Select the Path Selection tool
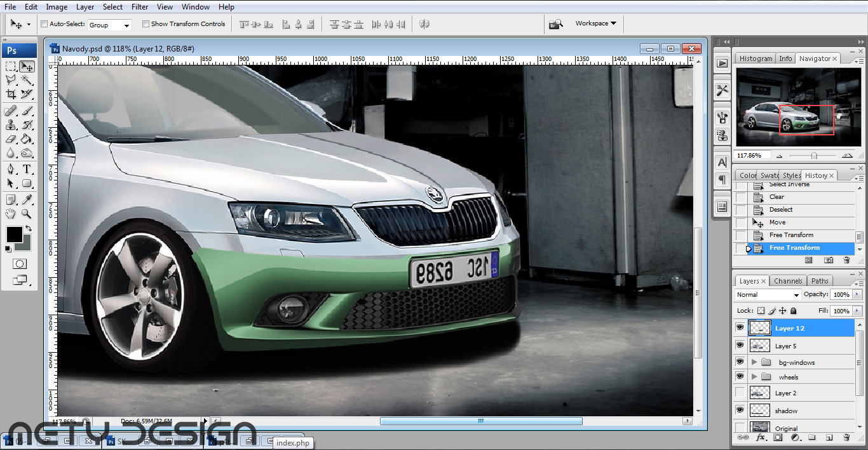 (11, 184)
